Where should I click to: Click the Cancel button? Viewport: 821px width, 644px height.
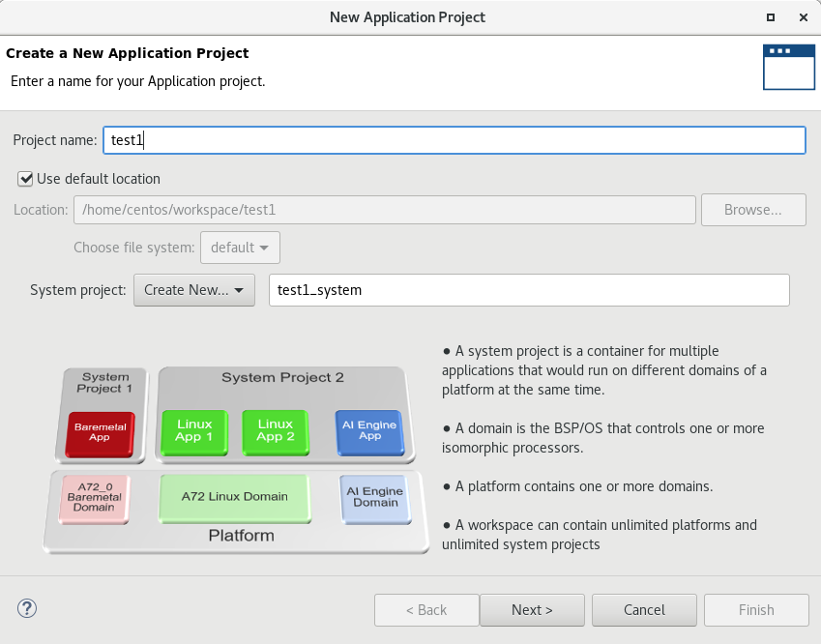pos(644,610)
